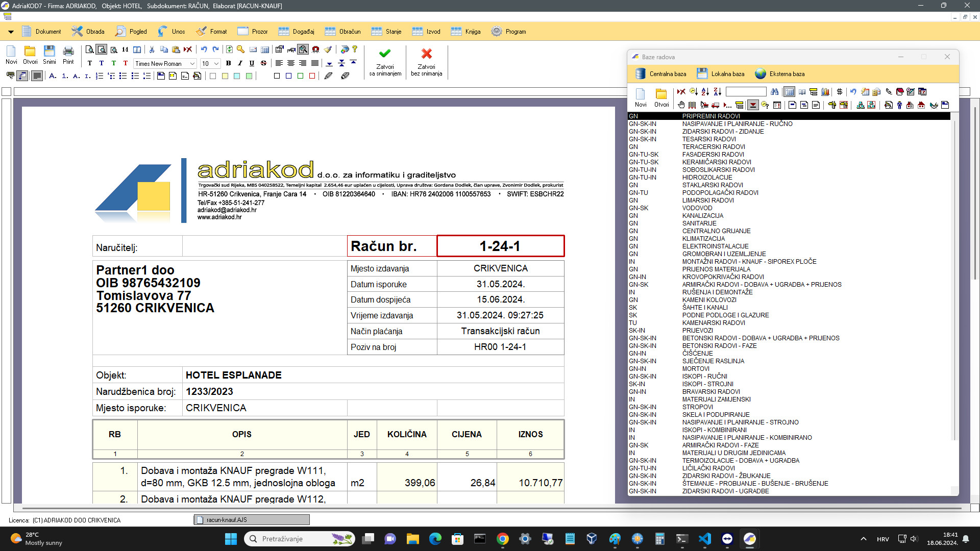
Task: Click the dollar sign icon in Baze radova
Action: tap(840, 92)
